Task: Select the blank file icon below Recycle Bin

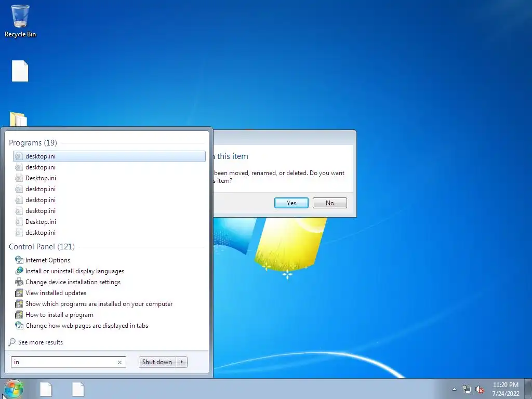Action: point(20,71)
